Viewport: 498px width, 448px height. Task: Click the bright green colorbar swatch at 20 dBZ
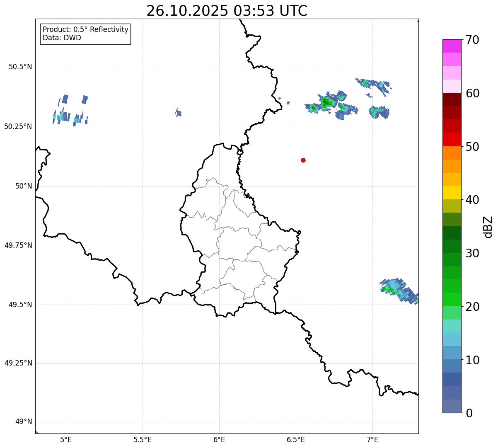(452, 300)
